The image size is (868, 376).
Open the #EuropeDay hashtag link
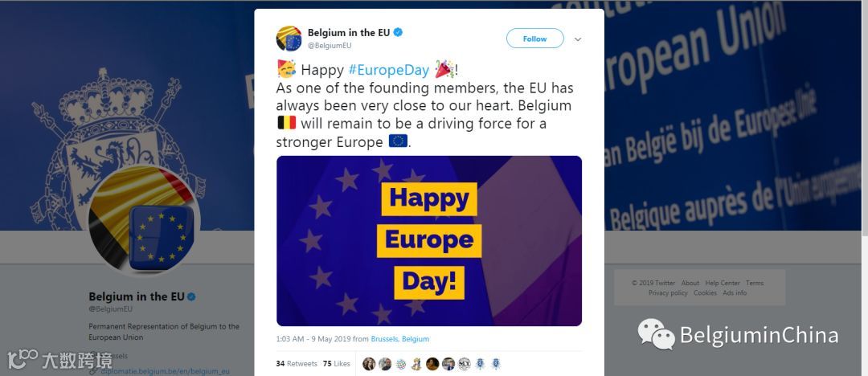(389, 70)
